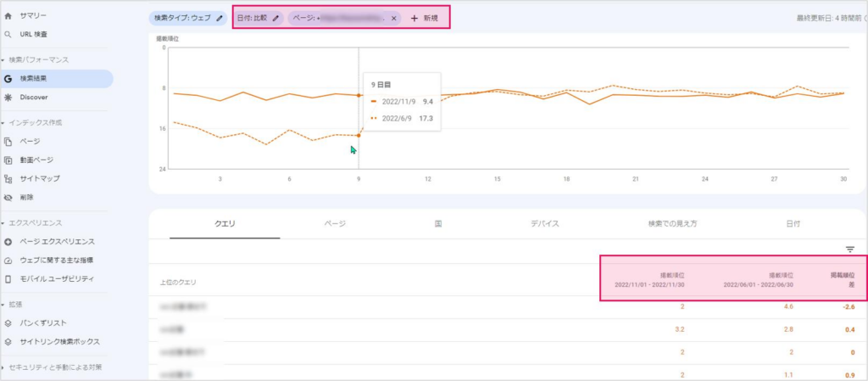
Task: Sort by 掲載順位 差 column header
Action: click(843, 280)
